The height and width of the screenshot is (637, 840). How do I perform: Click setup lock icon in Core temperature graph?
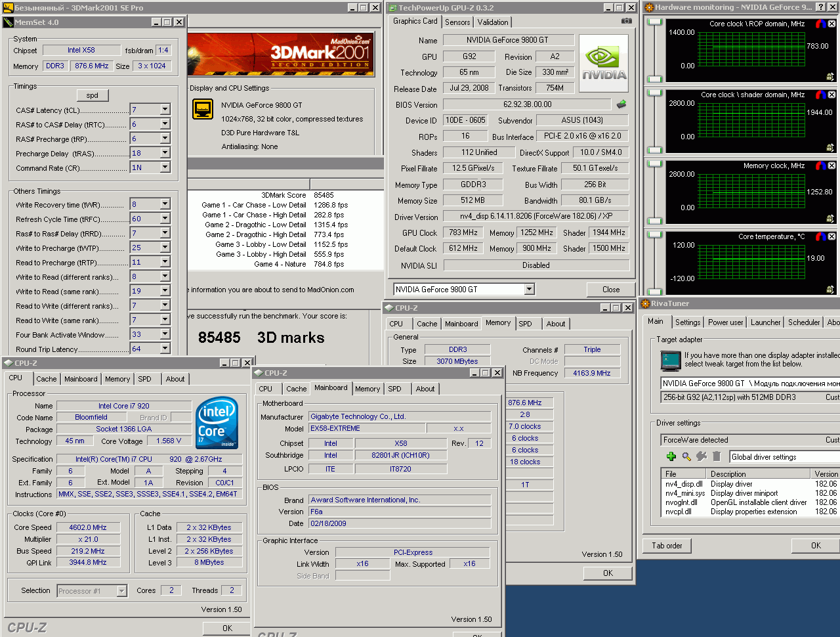(830, 289)
